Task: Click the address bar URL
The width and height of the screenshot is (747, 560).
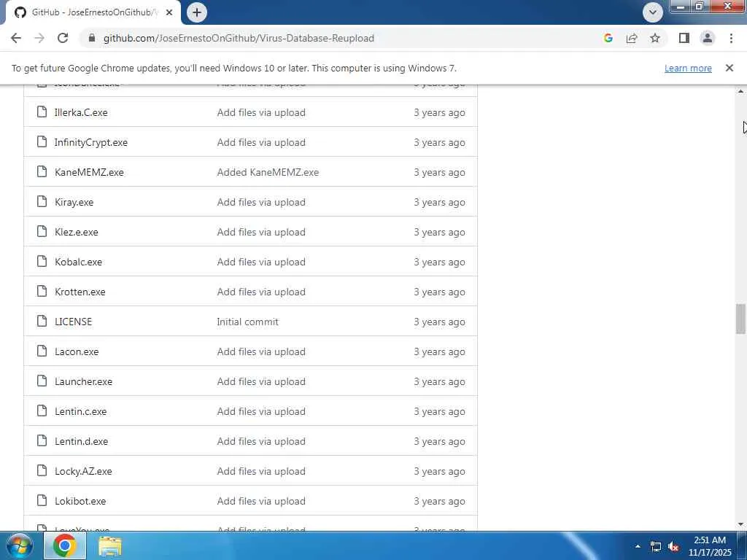Action: click(x=239, y=38)
